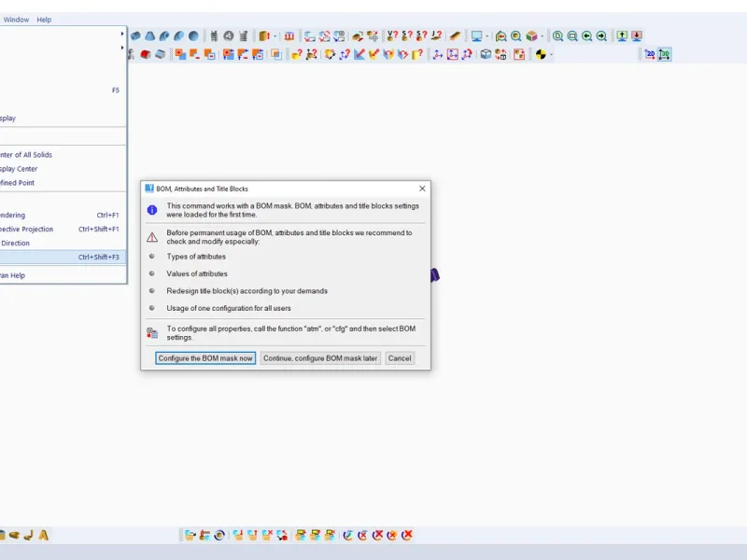Click the shaded cube display toggle icon
The image size is (747, 560).
click(x=486, y=54)
